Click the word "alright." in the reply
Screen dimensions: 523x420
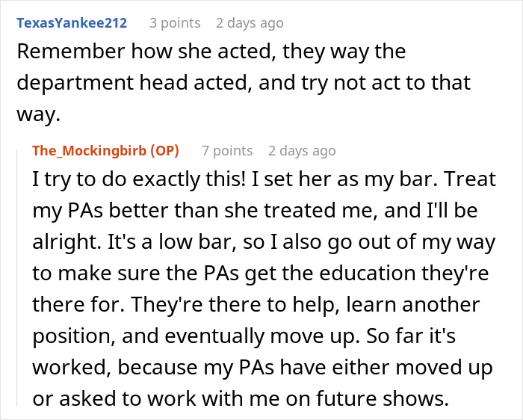64,243
